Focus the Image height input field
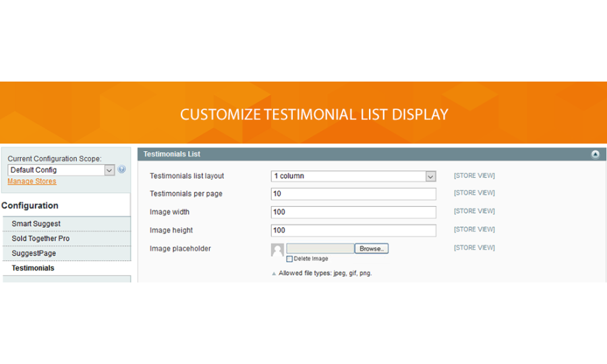607x364 pixels. 353,231
